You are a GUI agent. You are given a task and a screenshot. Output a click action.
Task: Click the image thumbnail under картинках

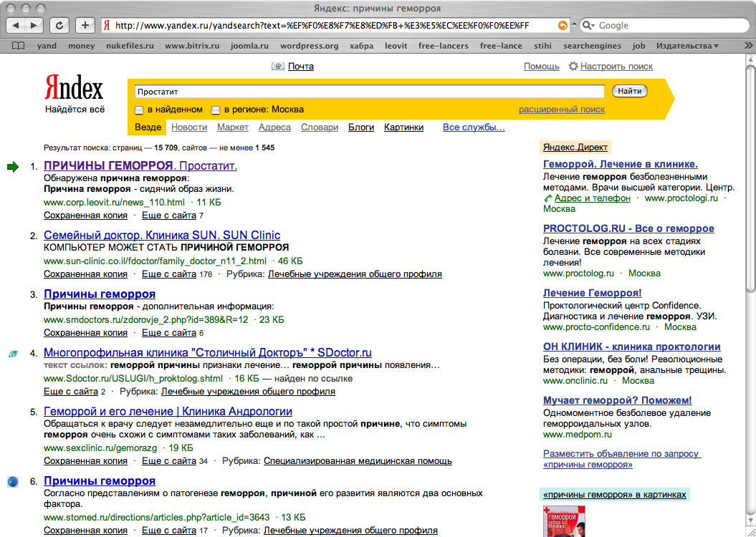[x=564, y=521]
